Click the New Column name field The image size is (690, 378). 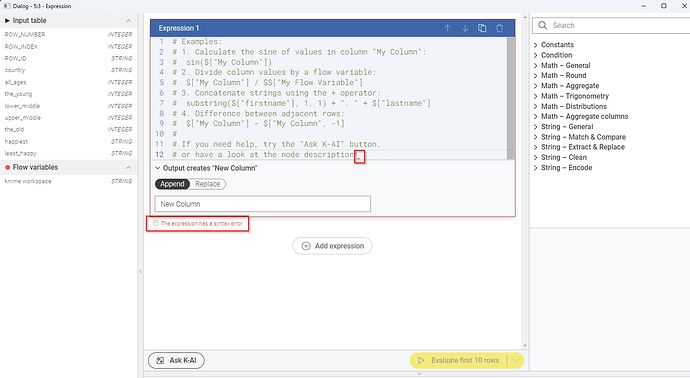(263, 204)
